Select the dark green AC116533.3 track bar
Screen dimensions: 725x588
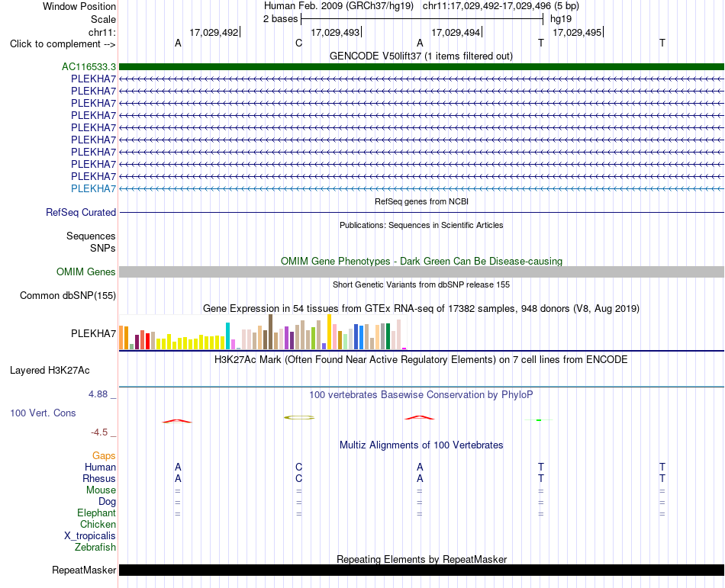point(421,67)
